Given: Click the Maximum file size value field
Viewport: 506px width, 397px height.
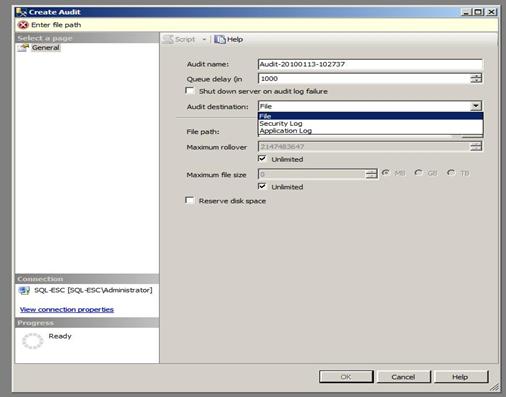Looking at the screenshot, I should pyautogui.click(x=312, y=174).
